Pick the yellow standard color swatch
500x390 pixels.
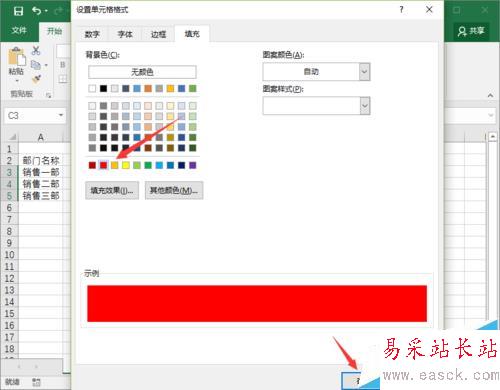coord(126,165)
